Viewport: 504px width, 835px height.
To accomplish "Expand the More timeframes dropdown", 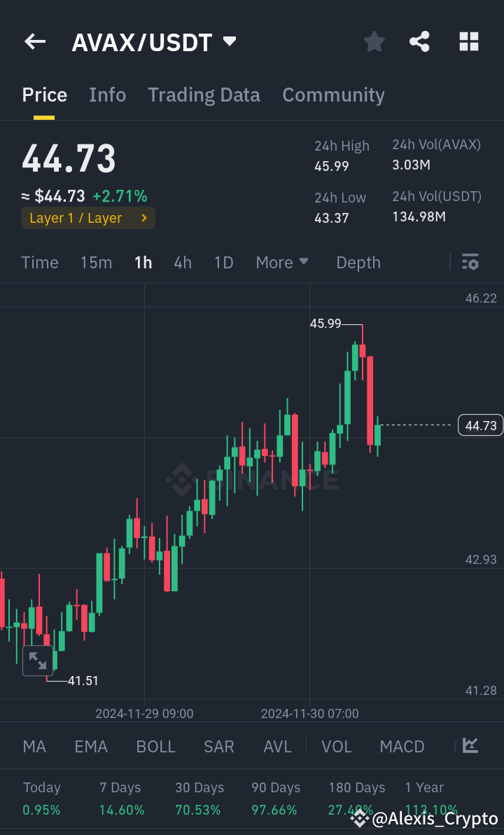I will coord(282,262).
